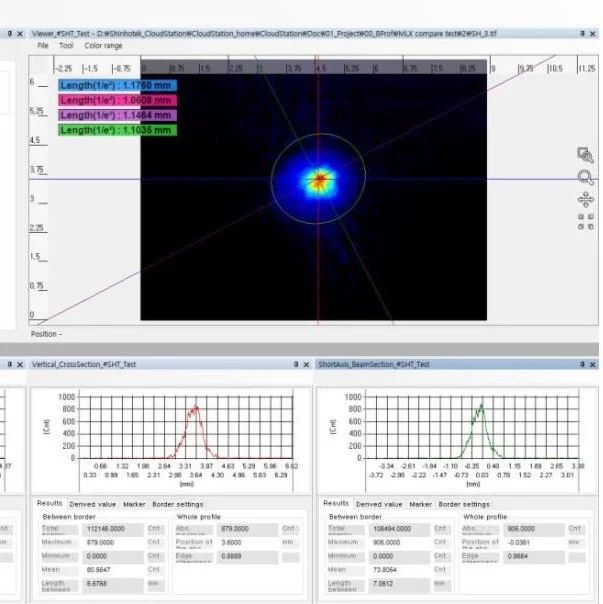
Task: Open Derived value tab in ShortAxis_BeamSection panel
Action: 379,504
